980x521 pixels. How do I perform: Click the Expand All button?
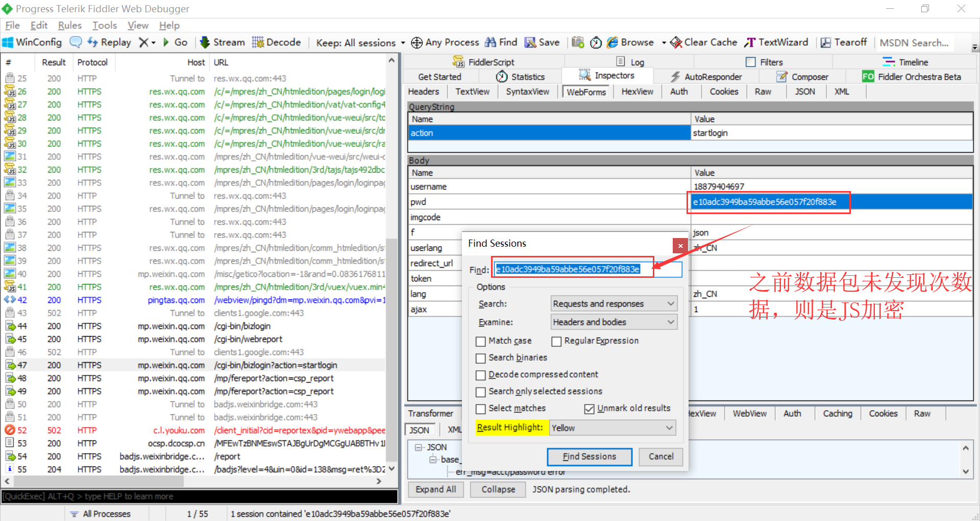(435, 489)
